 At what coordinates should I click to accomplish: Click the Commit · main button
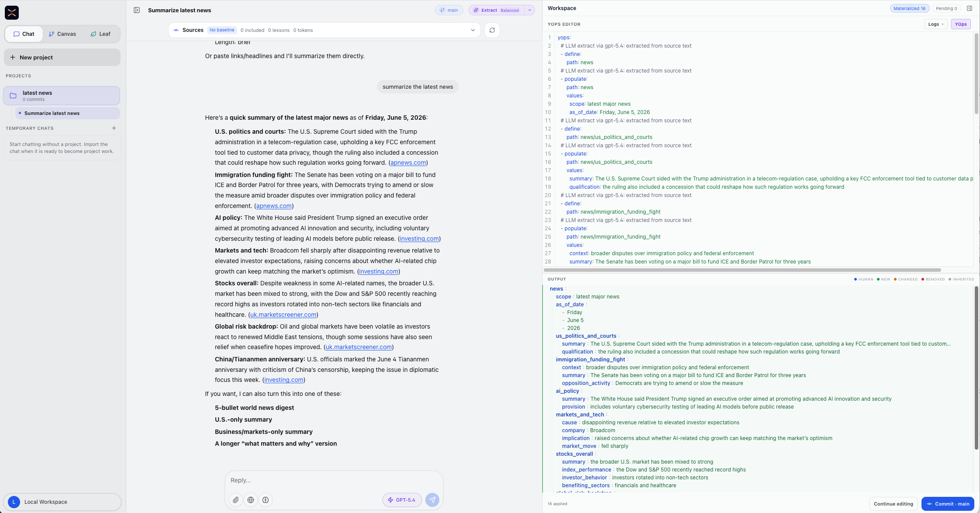point(948,504)
